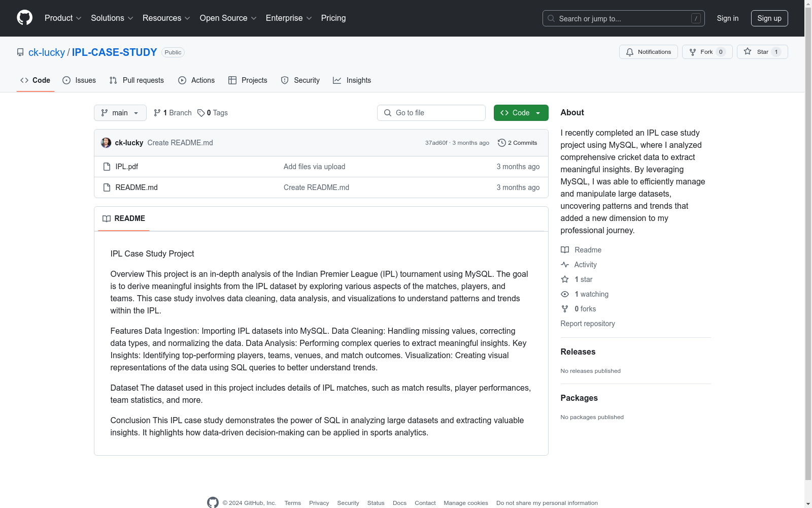This screenshot has height=508, width=812.
Task: Expand the Product menu in header
Action: click(63, 18)
